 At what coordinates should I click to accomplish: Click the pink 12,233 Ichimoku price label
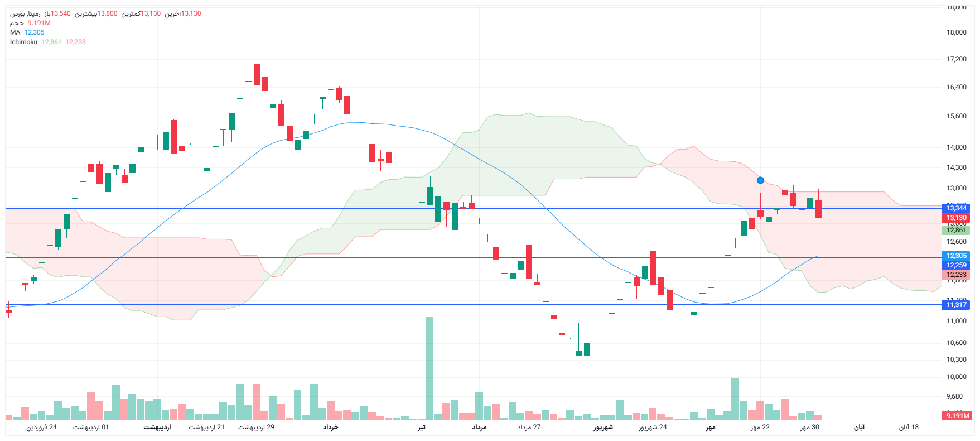pyautogui.click(x=956, y=275)
